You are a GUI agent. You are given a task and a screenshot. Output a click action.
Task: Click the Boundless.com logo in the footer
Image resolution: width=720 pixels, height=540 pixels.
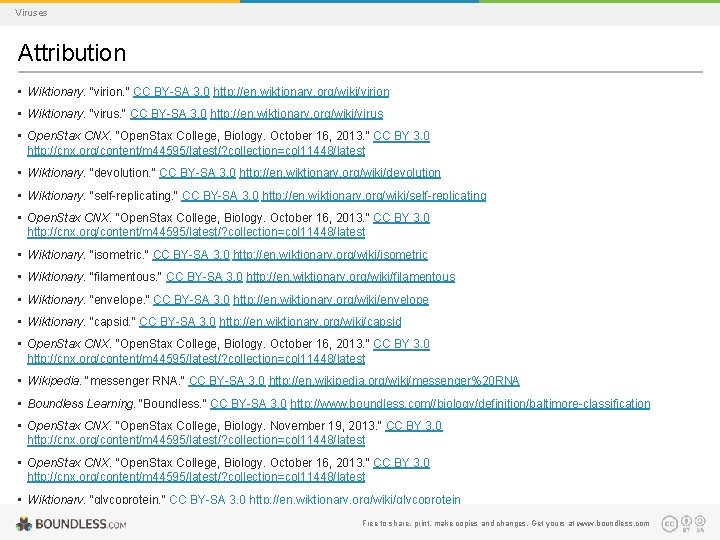click(x=71, y=524)
